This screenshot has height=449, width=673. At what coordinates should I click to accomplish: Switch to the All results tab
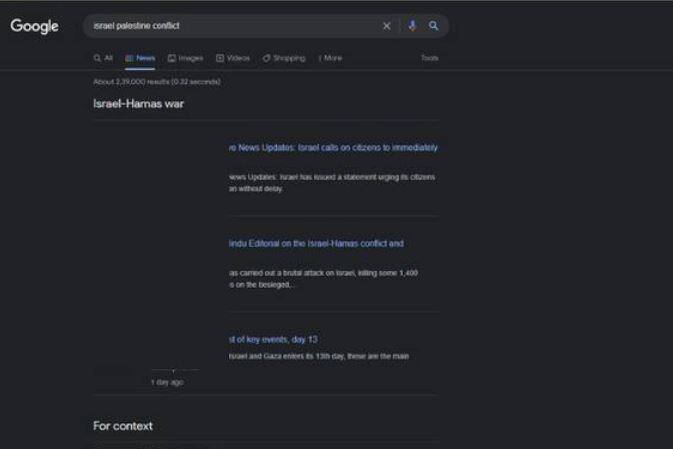coord(103,58)
